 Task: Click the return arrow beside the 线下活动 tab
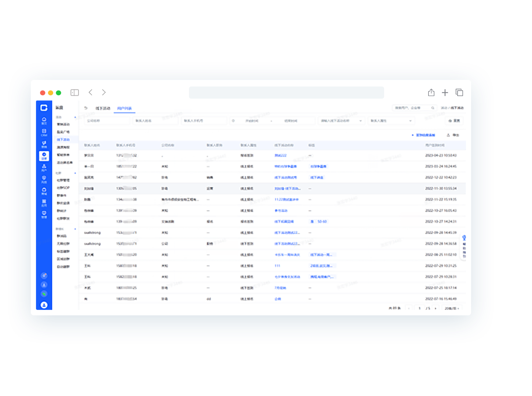[x=86, y=108]
